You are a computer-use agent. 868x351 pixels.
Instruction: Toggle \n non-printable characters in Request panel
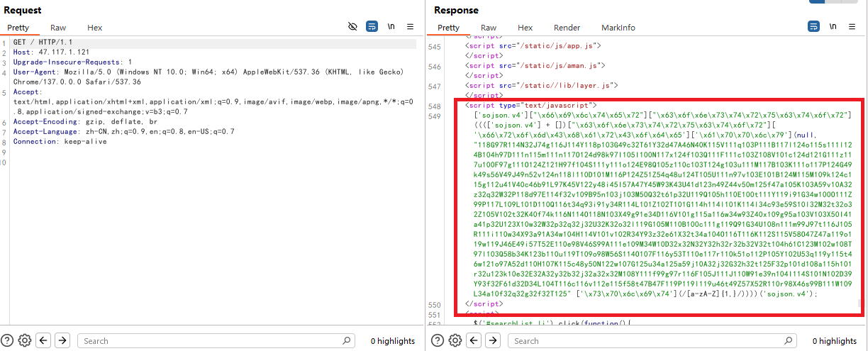pyautogui.click(x=391, y=26)
